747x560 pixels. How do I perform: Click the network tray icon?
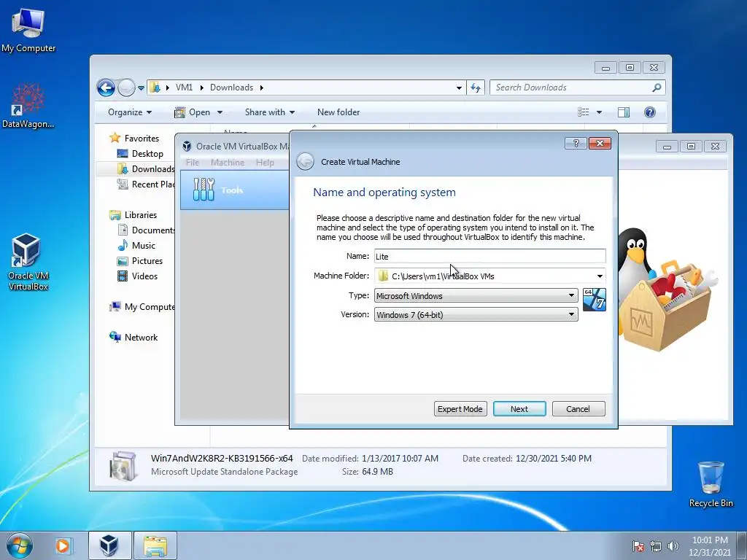click(x=656, y=546)
